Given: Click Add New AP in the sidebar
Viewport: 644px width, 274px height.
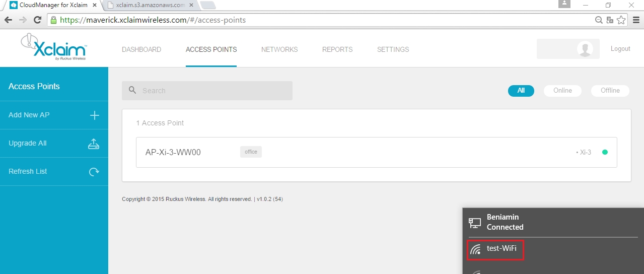Looking at the screenshot, I should click(54, 115).
